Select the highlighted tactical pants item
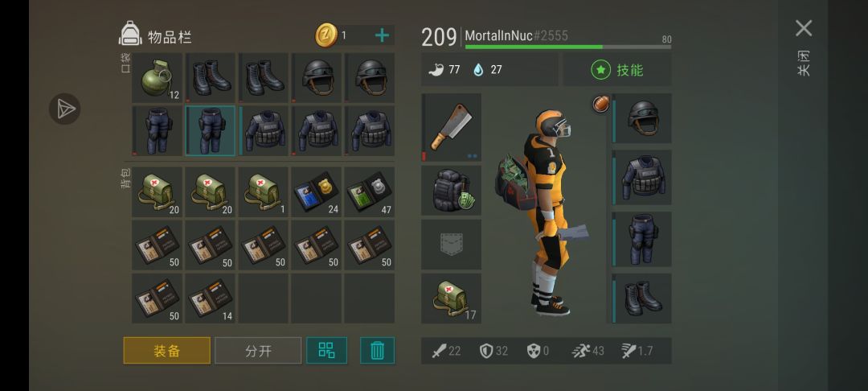The height and width of the screenshot is (391, 868). click(211, 130)
